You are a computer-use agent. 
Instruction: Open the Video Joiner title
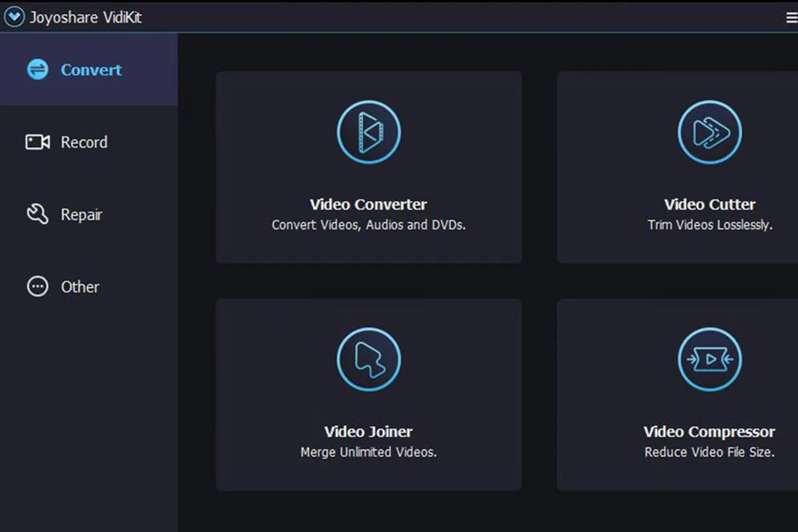[368, 432]
